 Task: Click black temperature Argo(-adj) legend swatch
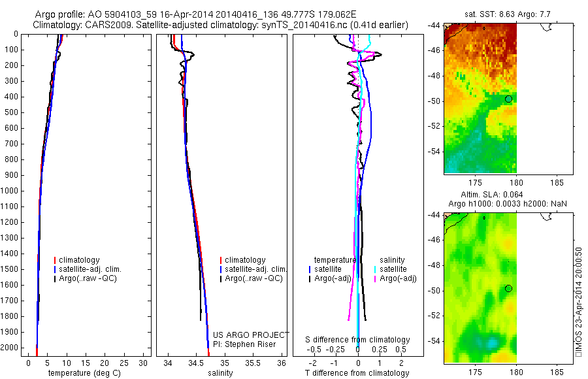(310, 279)
